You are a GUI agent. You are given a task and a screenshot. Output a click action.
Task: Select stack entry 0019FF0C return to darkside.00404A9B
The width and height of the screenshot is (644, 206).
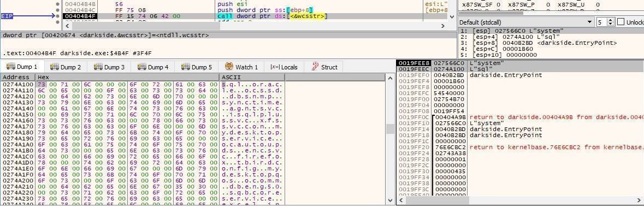[520, 117]
